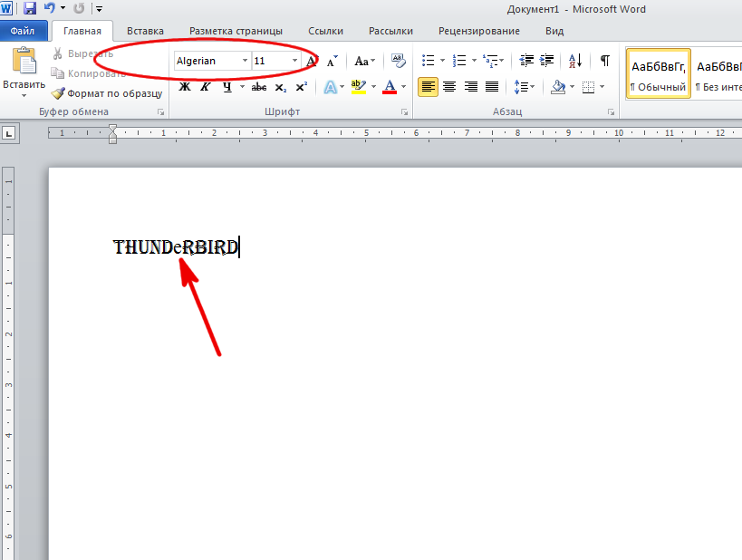Open the Буфер обмена dialog launcher
Screen dimensions: 742x560
click(x=161, y=112)
